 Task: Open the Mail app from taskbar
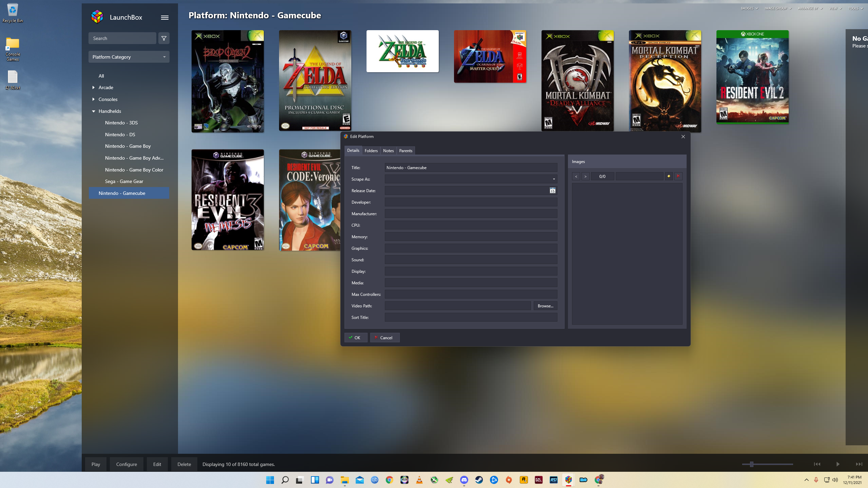(360, 480)
